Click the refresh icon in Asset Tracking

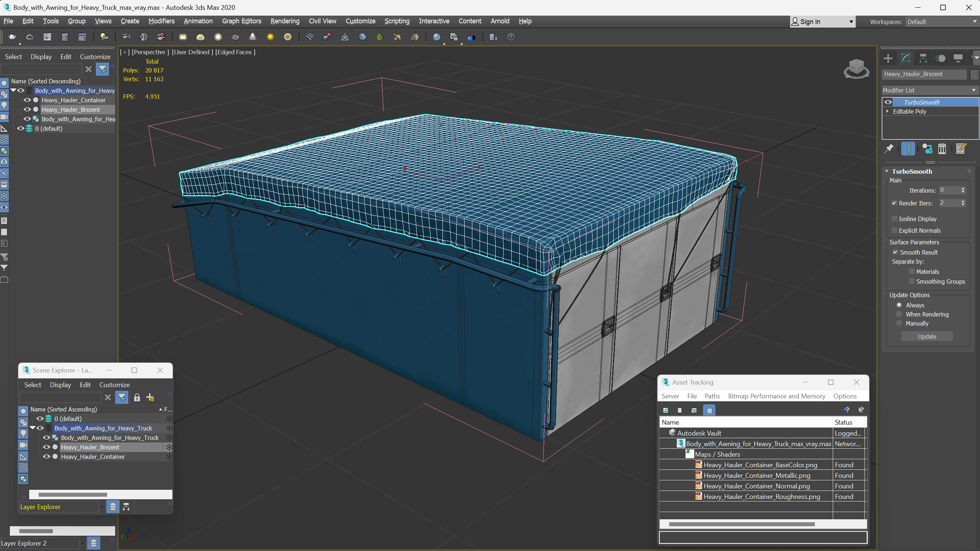[x=665, y=410]
